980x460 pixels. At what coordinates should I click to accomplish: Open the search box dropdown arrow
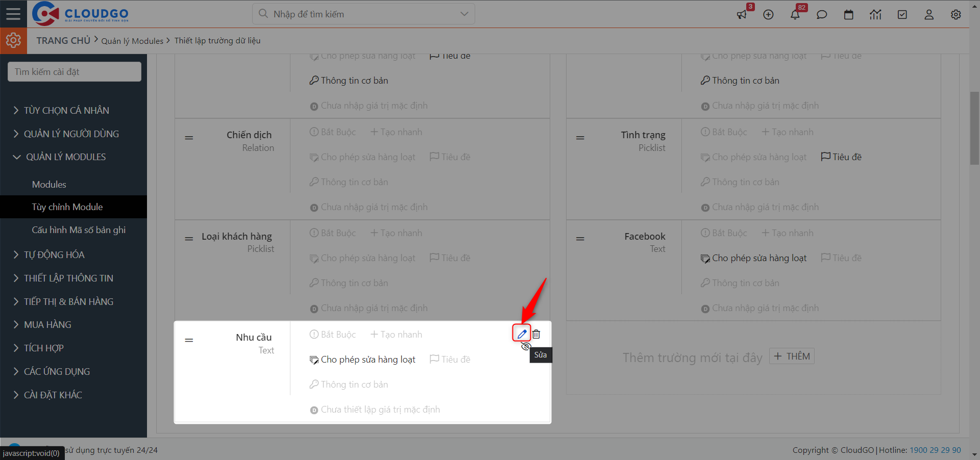click(464, 14)
